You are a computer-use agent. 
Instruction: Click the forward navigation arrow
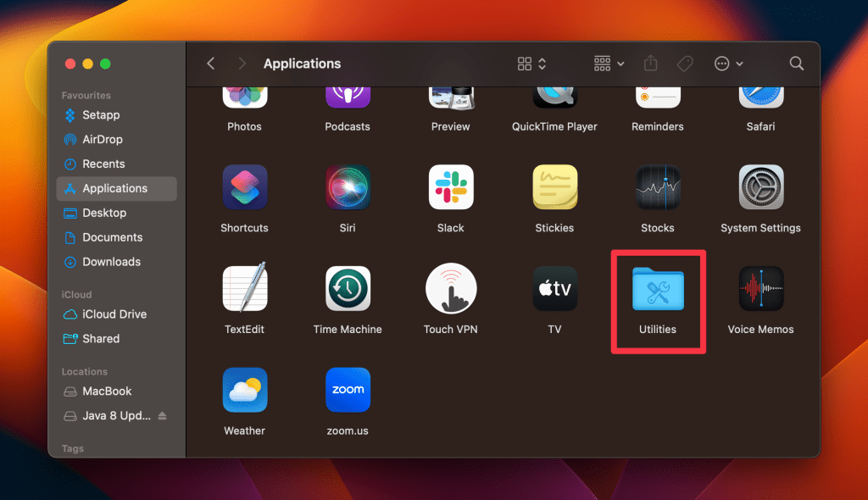tap(242, 63)
